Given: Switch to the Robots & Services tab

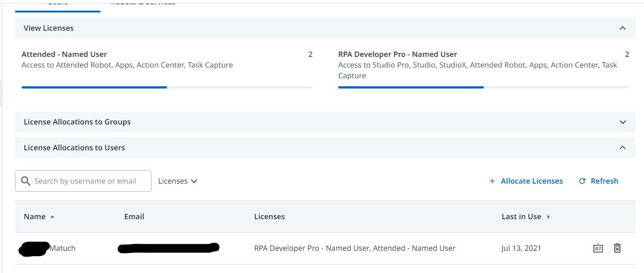Looking at the screenshot, I should [x=143, y=4].
